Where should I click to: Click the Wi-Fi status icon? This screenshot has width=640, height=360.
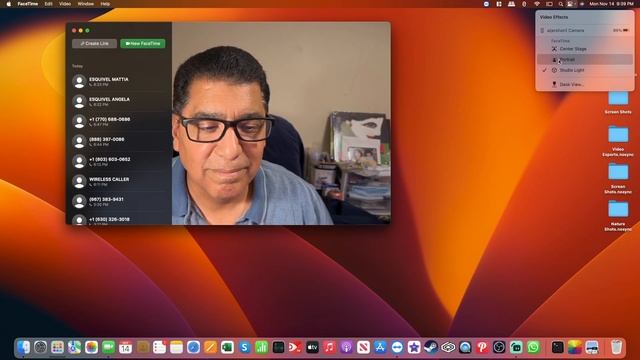click(x=537, y=4)
